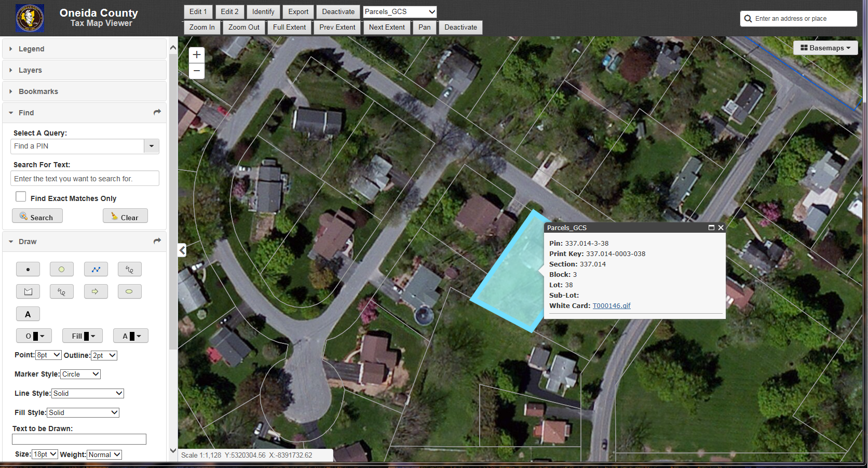Viewport: 868px width, 468px height.
Task: Click the Edit 2 toolbar button
Action: (x=229, y=11)
